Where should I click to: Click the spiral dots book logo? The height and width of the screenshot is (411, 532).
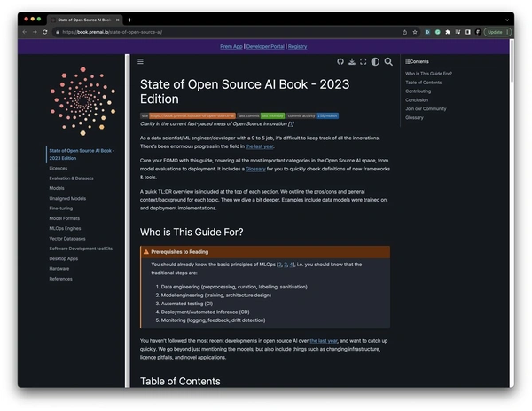[82, 101]
